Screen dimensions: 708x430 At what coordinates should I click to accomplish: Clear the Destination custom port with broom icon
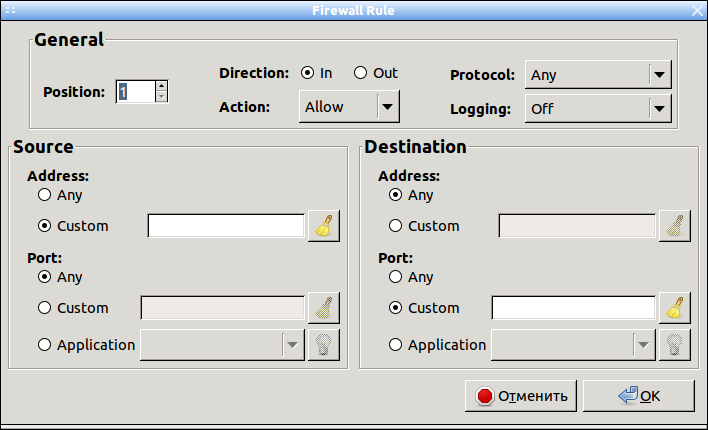tap(675, 308)
